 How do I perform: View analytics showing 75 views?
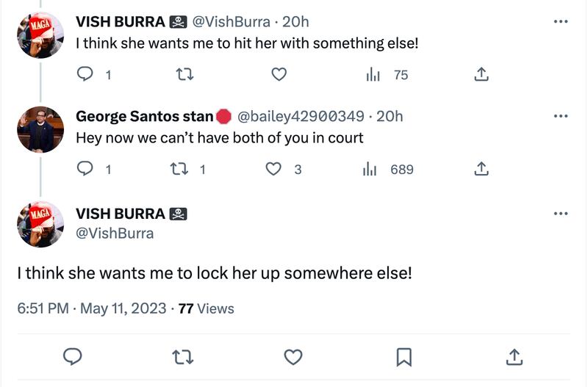[x=374, y=75]
